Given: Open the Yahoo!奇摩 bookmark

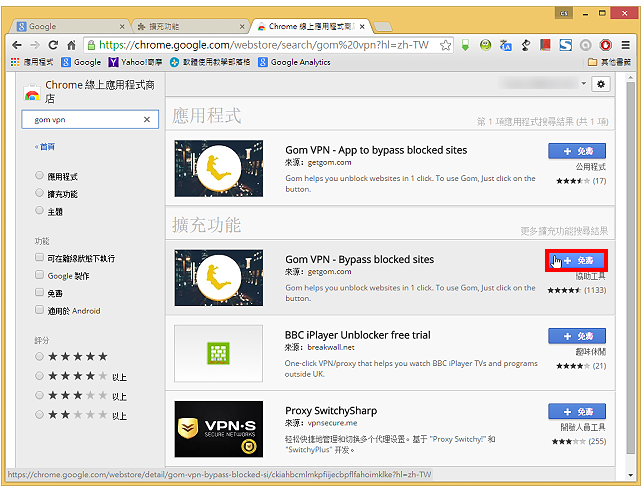Looking at the screenshot, I should [x=135, y=62].
